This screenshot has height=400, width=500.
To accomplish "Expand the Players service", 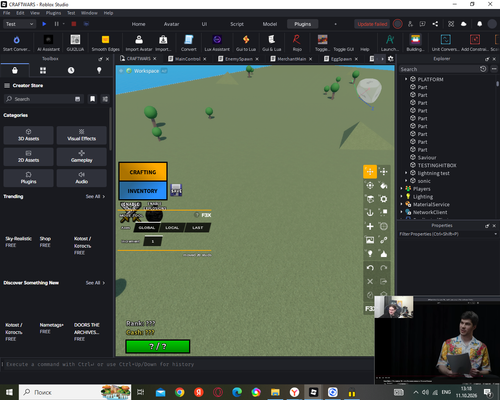I will point(401,189).
